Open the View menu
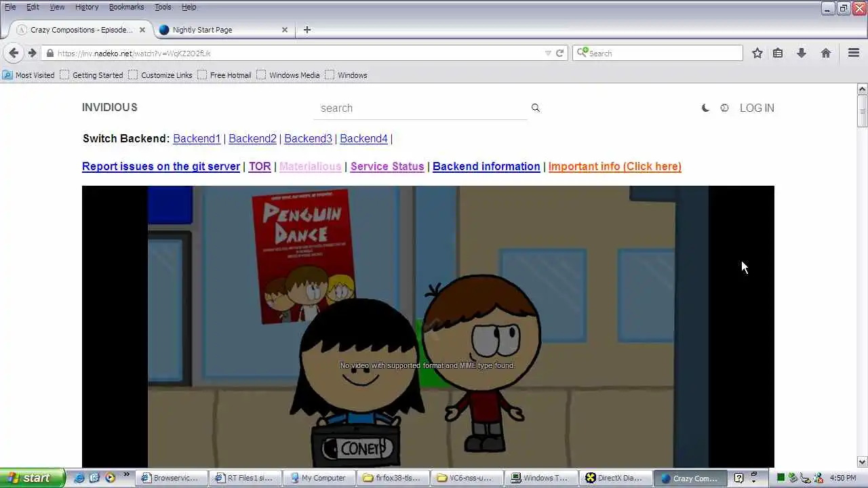 tap(57, 7)
